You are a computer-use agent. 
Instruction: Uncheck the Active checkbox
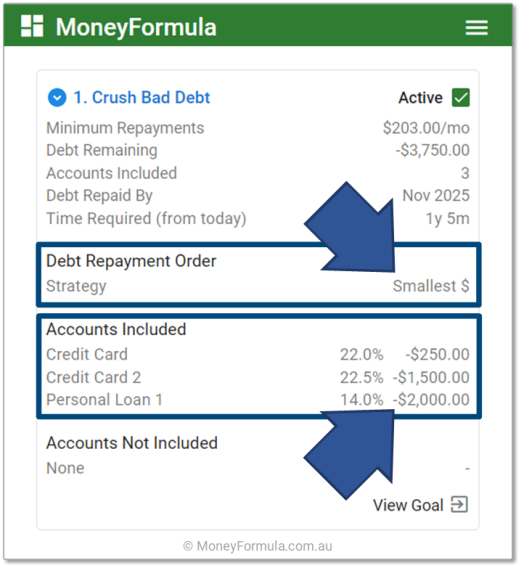[x=461, y=98]
